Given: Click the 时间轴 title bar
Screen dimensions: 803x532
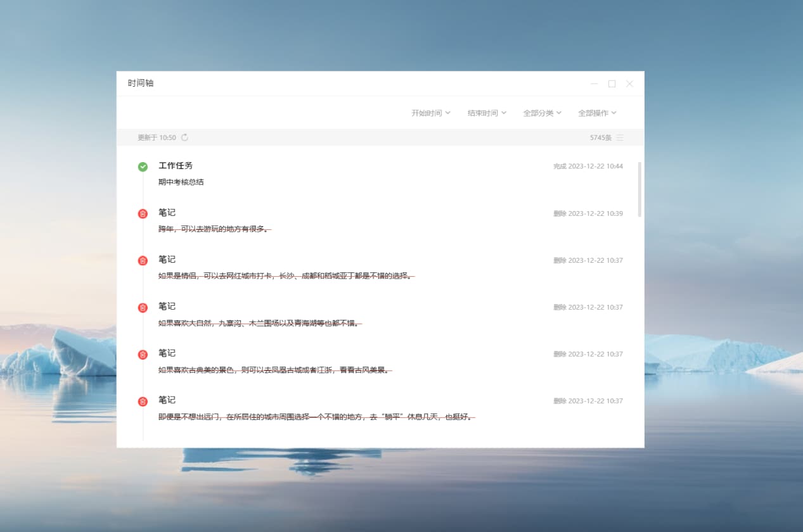Looking at the screenshot, I should [141, 83].
